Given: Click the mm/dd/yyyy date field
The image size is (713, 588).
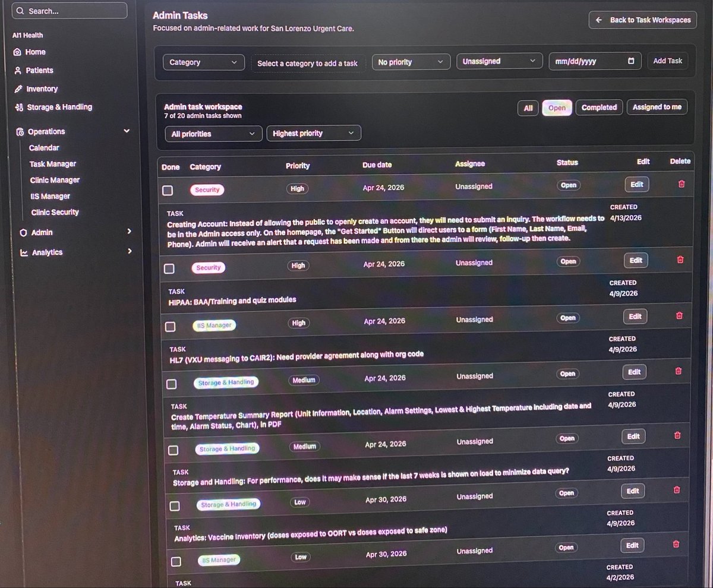Looking at the screenshot, I should coord(595,61).
